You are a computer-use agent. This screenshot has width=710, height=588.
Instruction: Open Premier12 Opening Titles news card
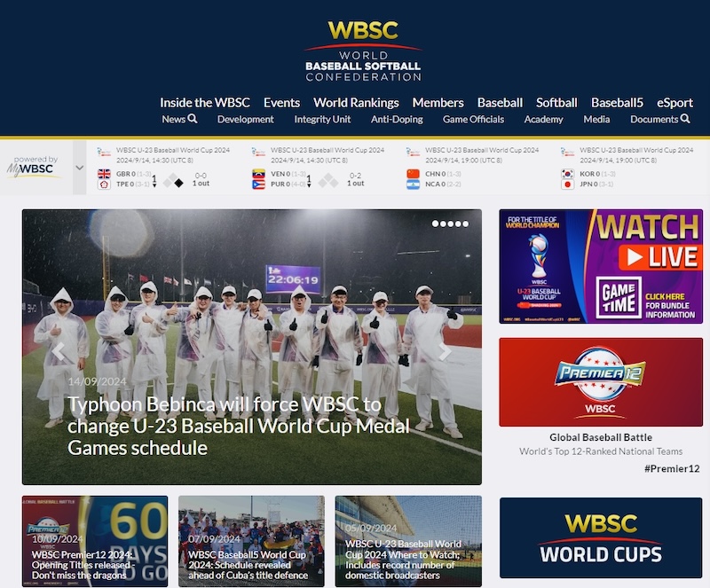[x=95, y=541]
